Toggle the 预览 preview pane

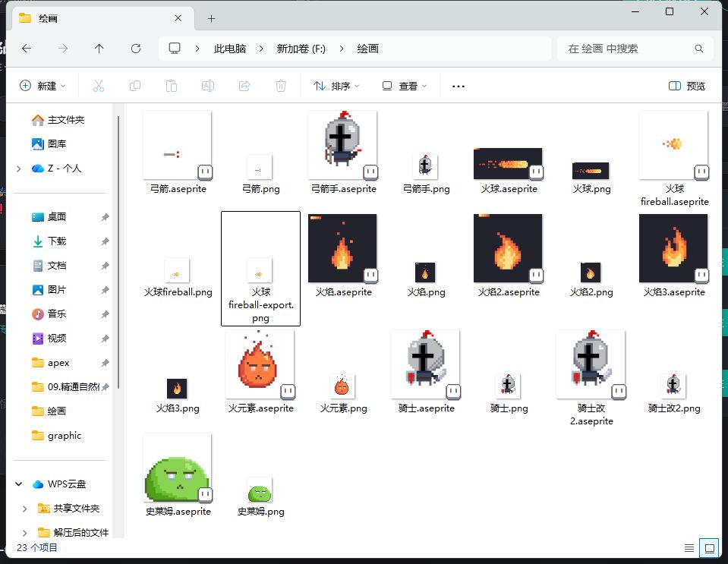687,86
